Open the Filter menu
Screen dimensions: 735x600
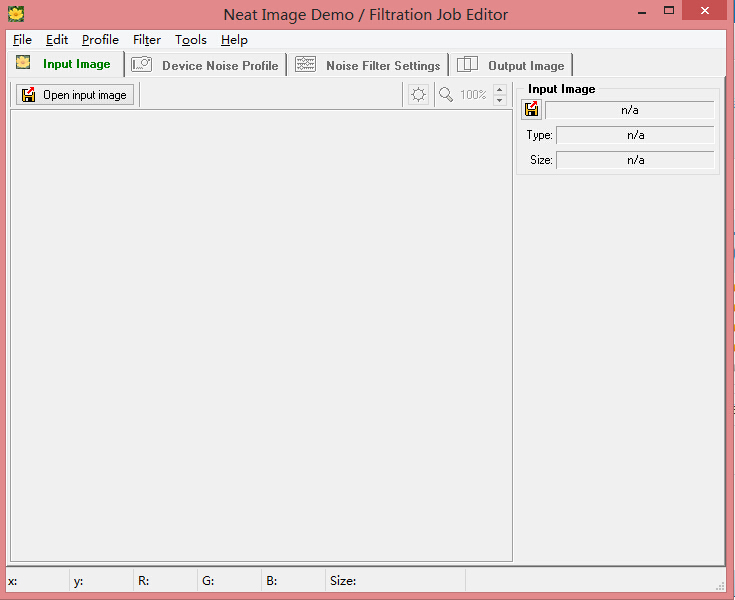pos(147,40)
